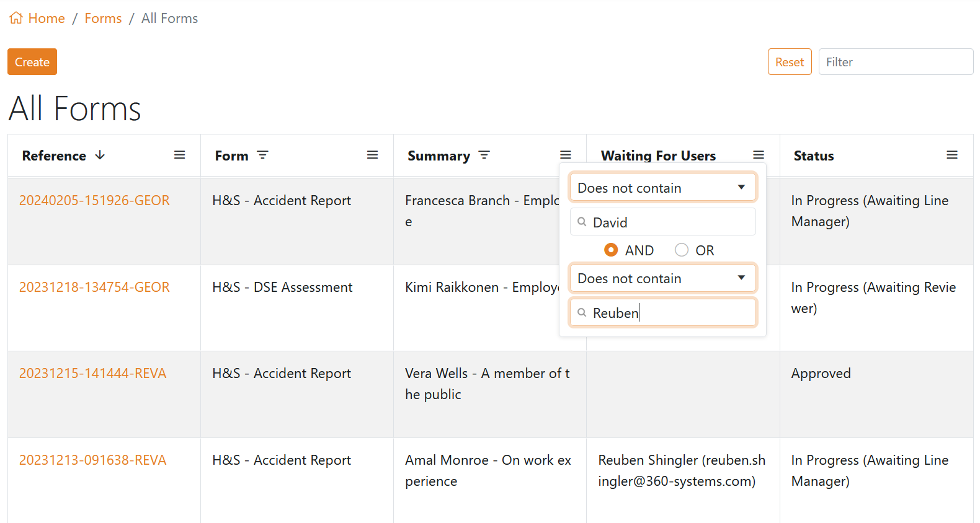Click the Status column header

click(813, 156)
